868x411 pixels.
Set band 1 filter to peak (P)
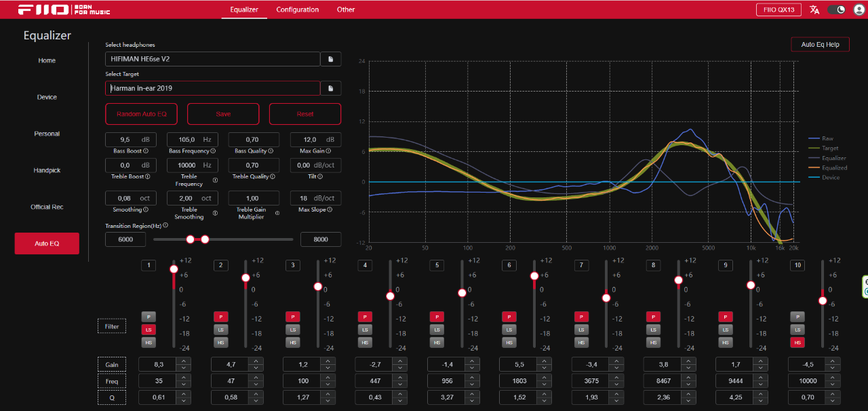pyautogui.click(x=149, y=317)
